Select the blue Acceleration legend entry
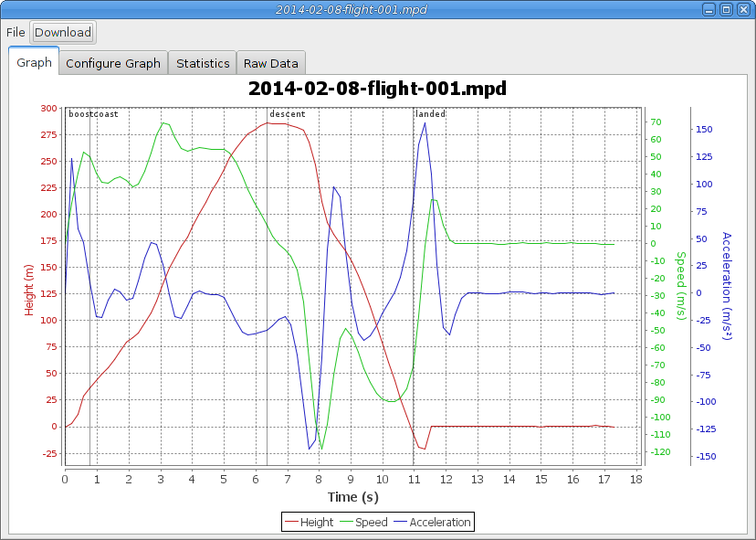The height and width of the screenshot is (540, 756). point(432,522)
